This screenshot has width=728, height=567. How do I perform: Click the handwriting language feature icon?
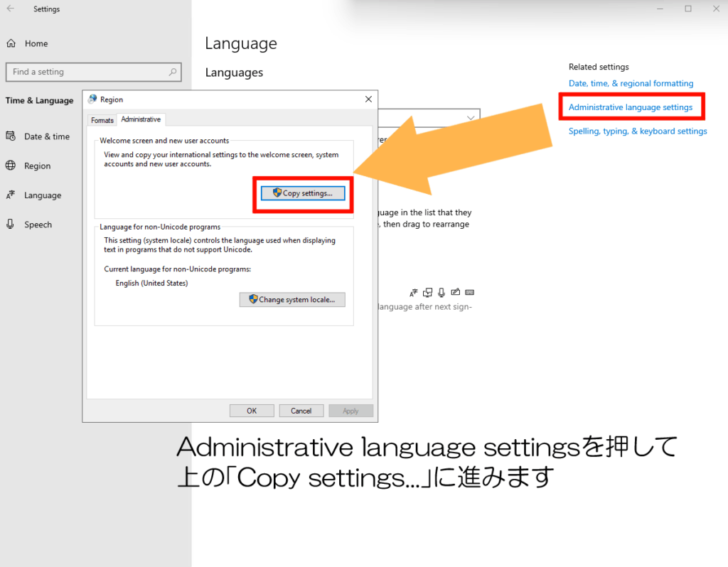456,292
